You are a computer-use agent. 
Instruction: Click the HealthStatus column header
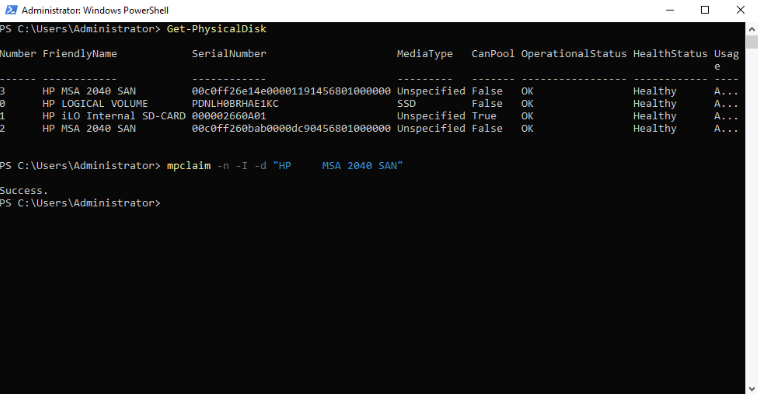coord(670,54)
